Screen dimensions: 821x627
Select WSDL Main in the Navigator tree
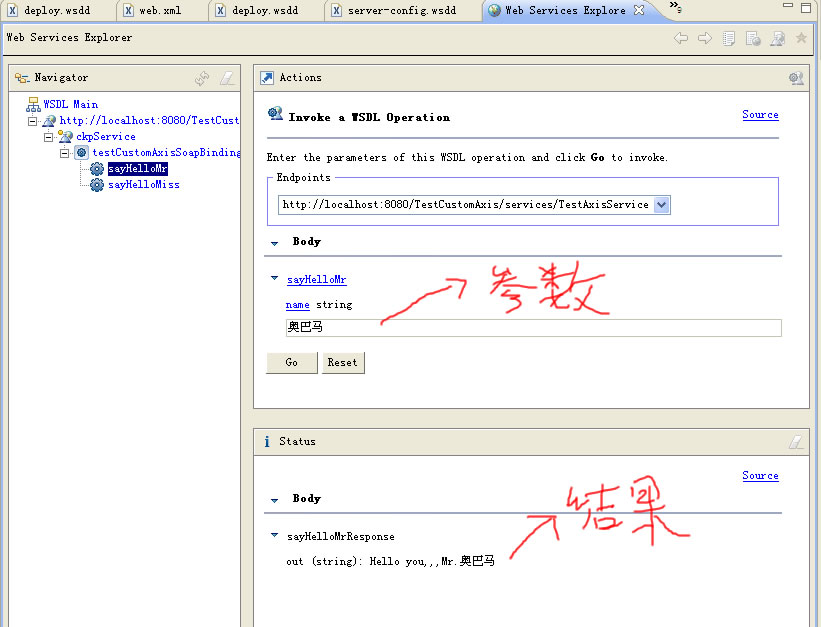tap(71, 104)
